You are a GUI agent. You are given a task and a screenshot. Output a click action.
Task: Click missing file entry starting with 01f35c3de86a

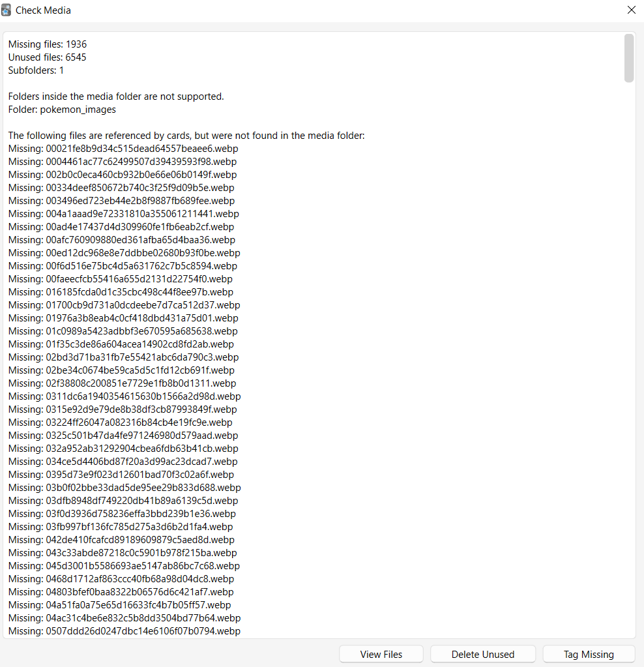121,344
